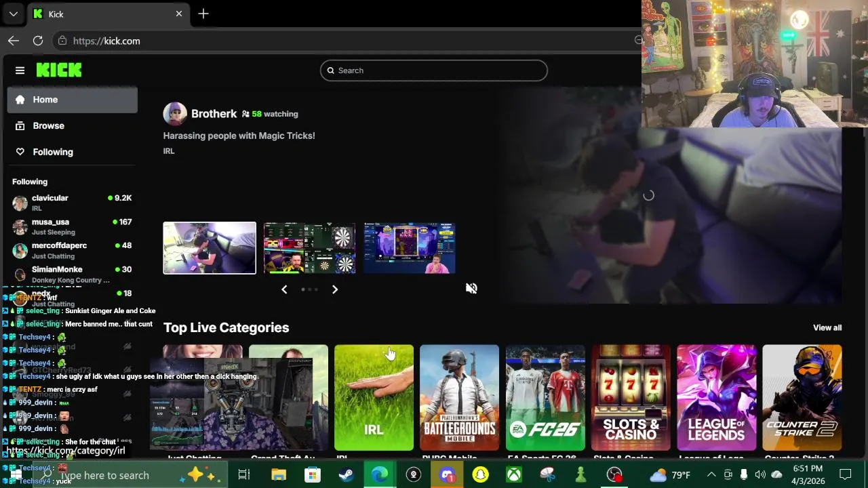Image resolution: width=868 pixels, height=488 pixels.
Task: Click the 79°F weather widget
Action: point(670,475)
